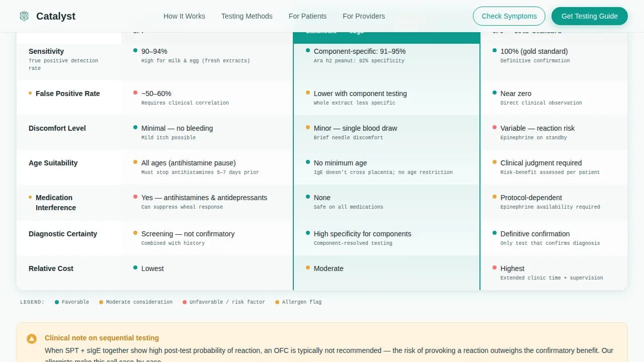644x362 pixels.
Task: Click the red dot beside "Highest" cost
Action: point(495,268)
